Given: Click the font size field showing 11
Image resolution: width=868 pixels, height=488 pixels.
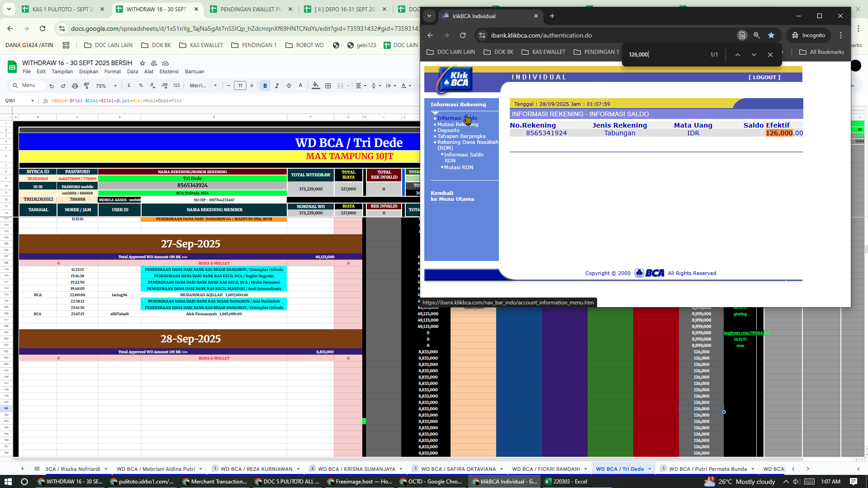Looking at the screenshot, I should (x=240, y=85).
